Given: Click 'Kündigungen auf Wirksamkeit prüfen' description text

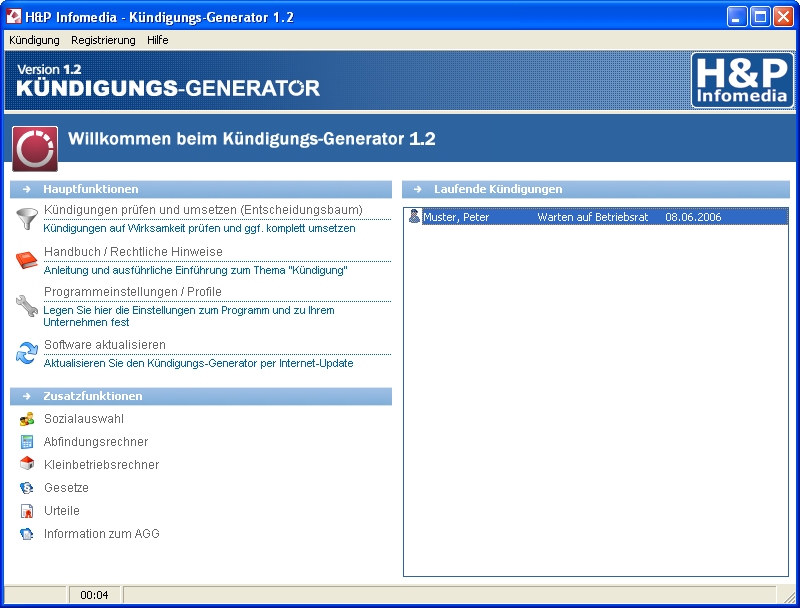Looking at the screenshot, I should (x=199, y=228).
